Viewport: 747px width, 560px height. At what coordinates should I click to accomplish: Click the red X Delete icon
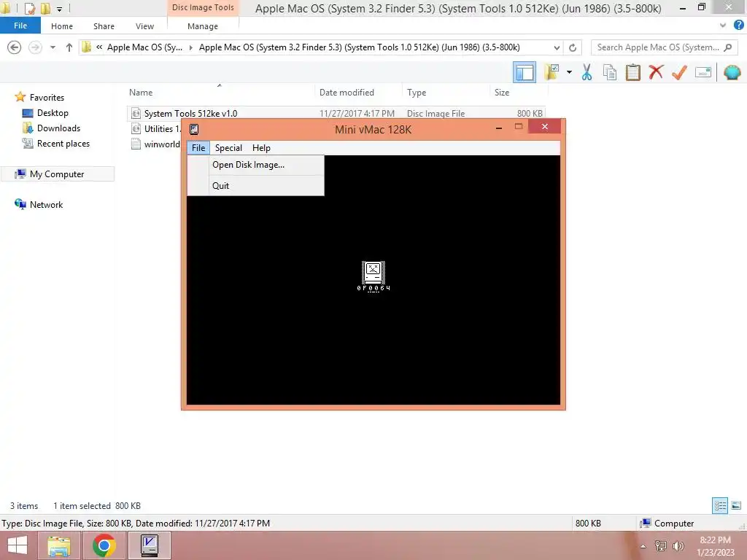pyautogui.click(x=656, y=72)
